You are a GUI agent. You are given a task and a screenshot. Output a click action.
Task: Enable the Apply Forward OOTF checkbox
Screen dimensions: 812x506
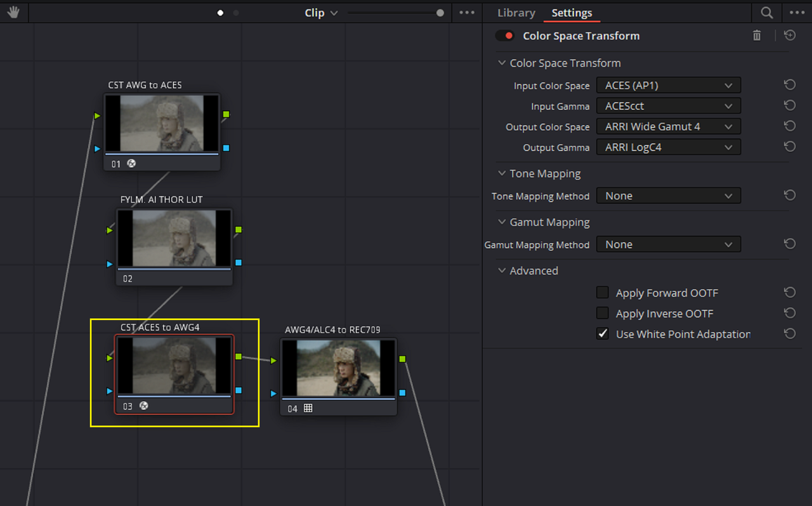[603, 292]
